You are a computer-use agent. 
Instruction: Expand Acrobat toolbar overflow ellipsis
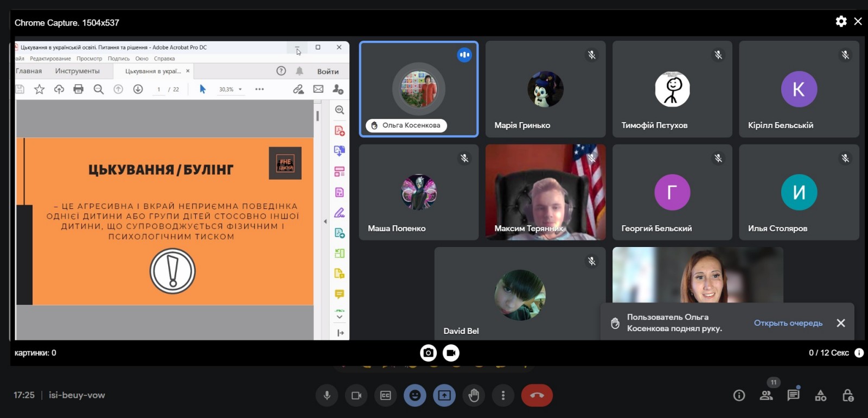pos(259,89)
